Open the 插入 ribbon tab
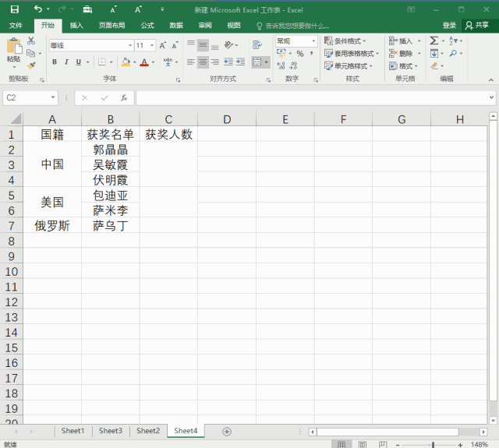Image resolution: width=499 pixels, height=448 pixels. 76,25
